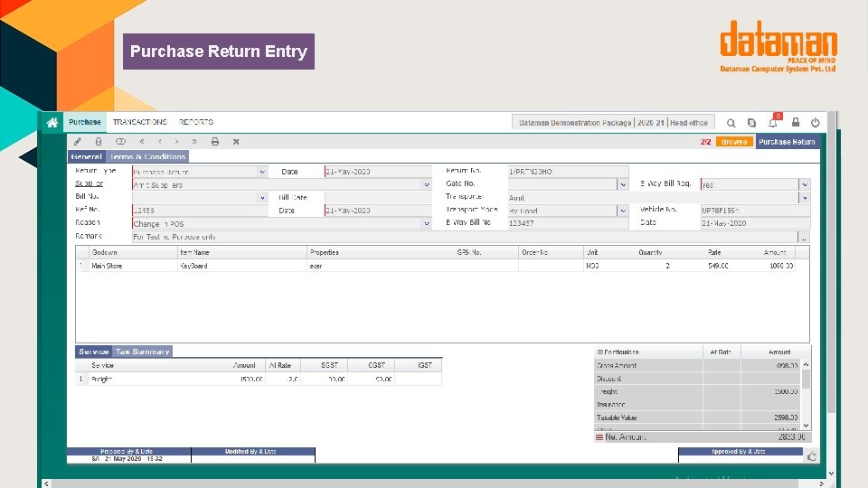The height and width of the screenshot is (488, 868).
Task: Click the Gross Amount row
Action: tap(697, 366)
